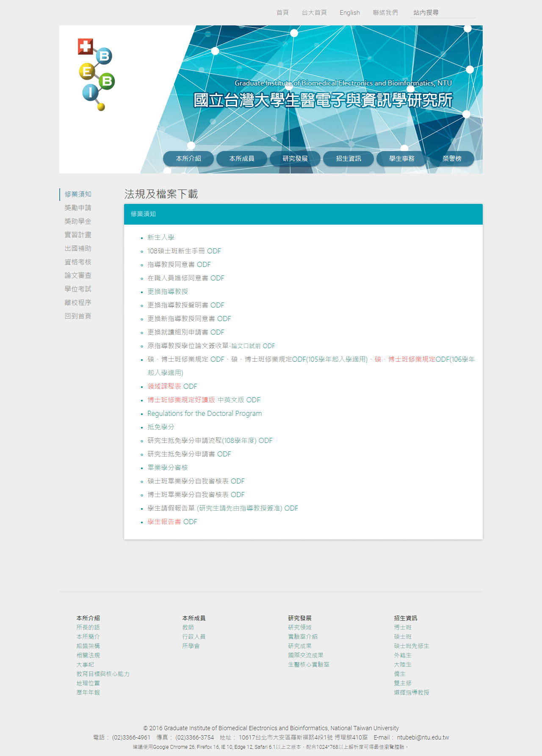Click 國際交流成果 in footer
Viewport: 542px width, 756px height.
tap(306, 655)
